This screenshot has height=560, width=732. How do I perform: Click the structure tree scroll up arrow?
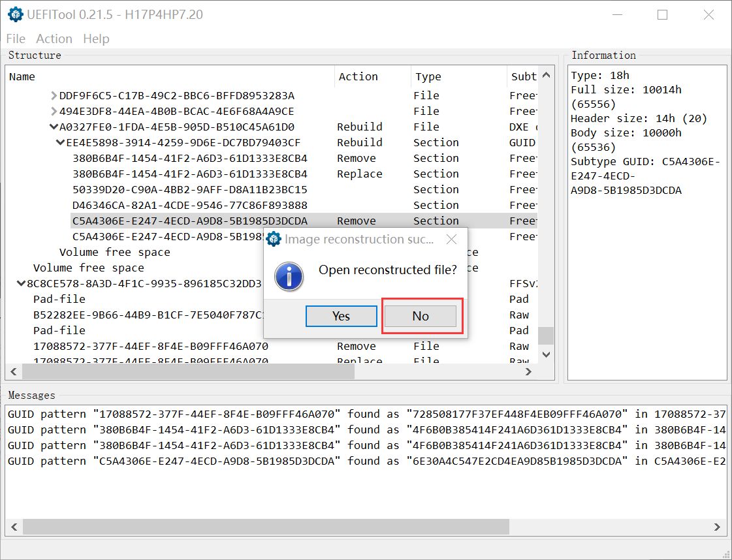[x=546, y=75]
